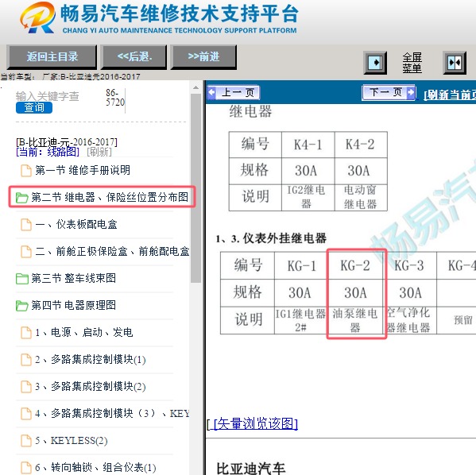Screen dimensions: 476x475
Task: Click page icon beside 2、多路集成控制模块(1)
Action: point(25,360)
